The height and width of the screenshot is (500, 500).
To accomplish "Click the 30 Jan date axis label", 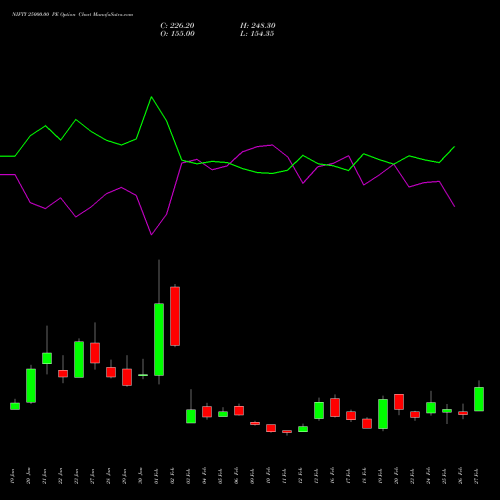I will click(141, 477).
